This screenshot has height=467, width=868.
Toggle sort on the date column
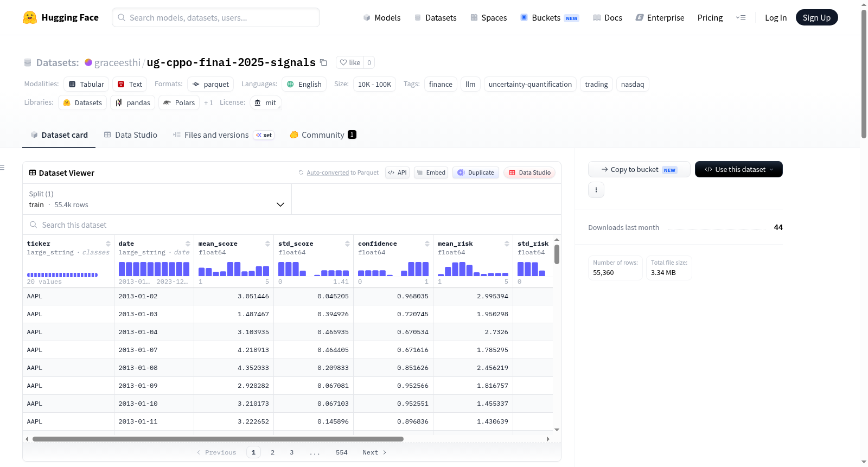[188, 244]
